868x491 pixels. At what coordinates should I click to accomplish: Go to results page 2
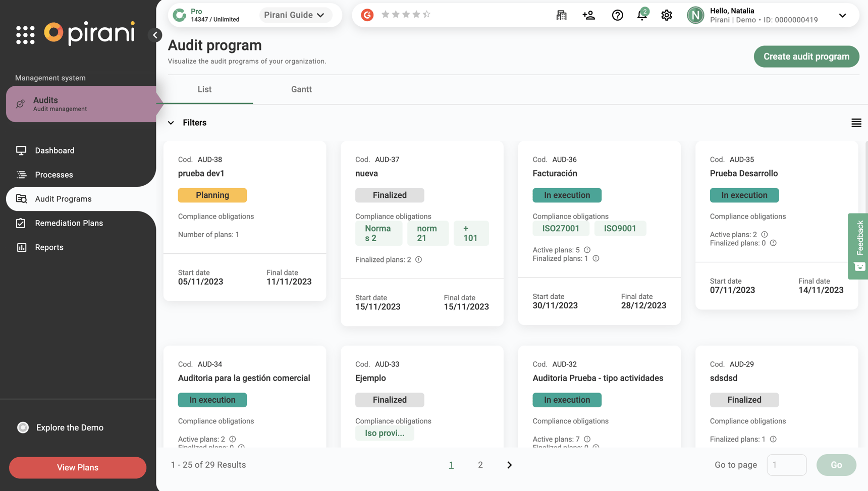point(480,465)
